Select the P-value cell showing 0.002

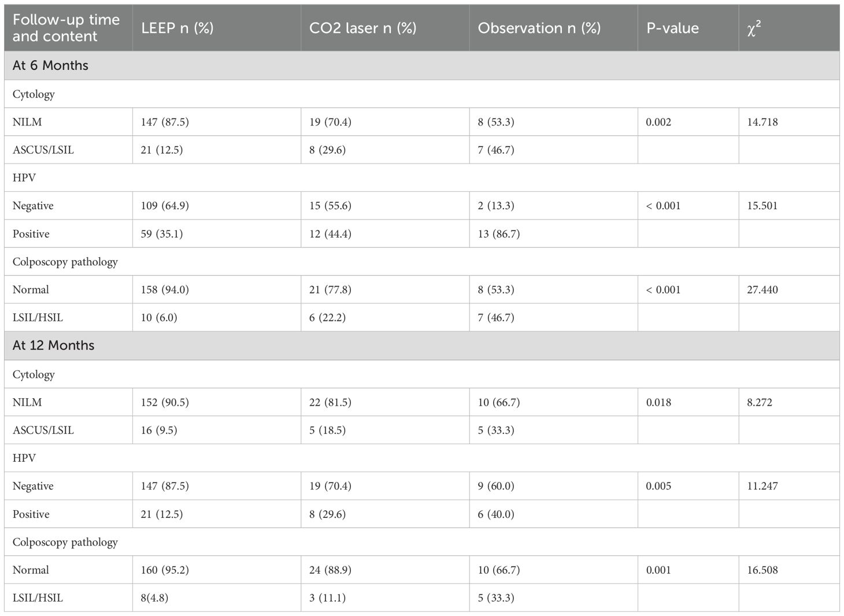[658, 122]
